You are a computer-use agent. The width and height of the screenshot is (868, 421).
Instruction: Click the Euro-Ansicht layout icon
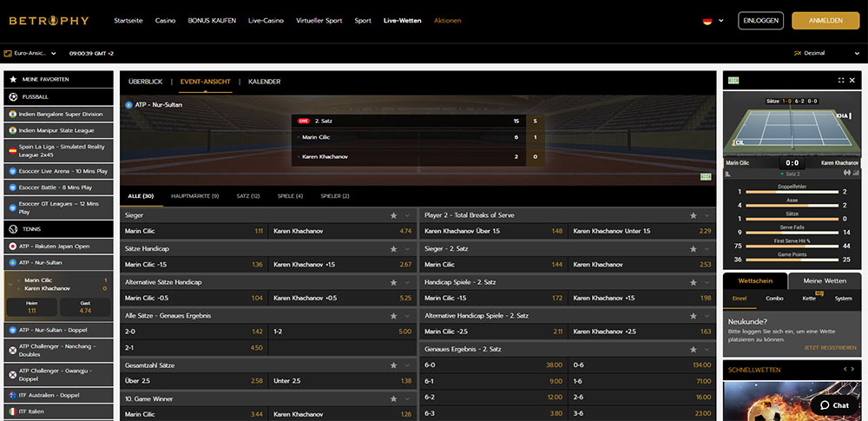click(8, 54)
